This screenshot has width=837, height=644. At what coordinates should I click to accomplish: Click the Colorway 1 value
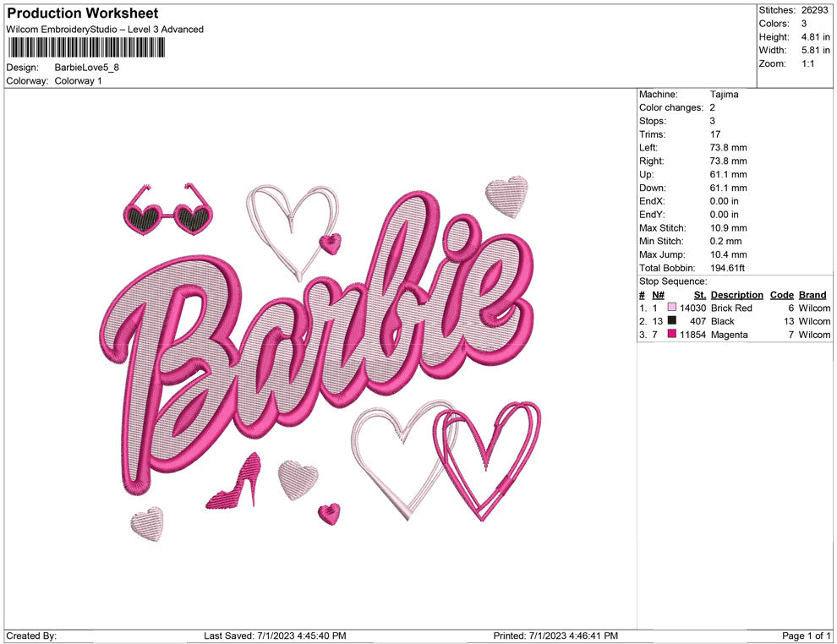pyautogui.click(x=78, y=81)
